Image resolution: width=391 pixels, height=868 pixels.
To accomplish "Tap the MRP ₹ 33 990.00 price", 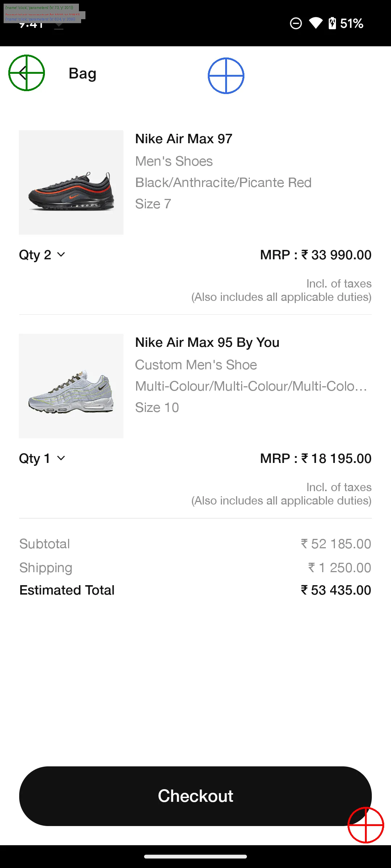I will coord(315,255).
